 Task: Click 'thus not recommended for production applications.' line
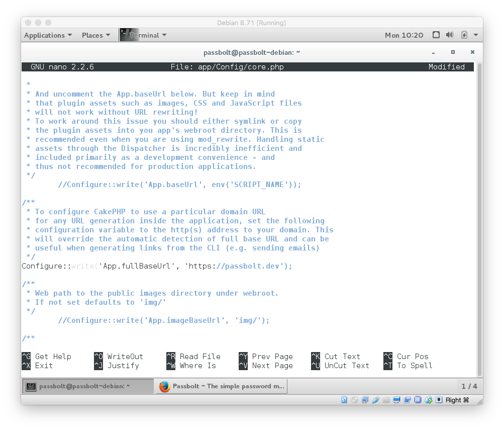pyautogui.click(x=141, y=166)
